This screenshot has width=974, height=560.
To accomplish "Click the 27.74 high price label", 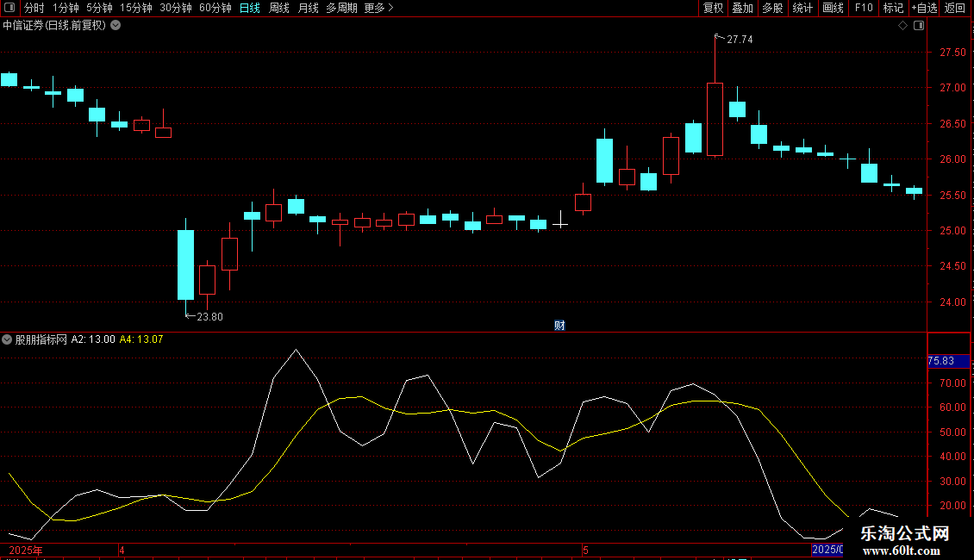I will coord(740,39).
